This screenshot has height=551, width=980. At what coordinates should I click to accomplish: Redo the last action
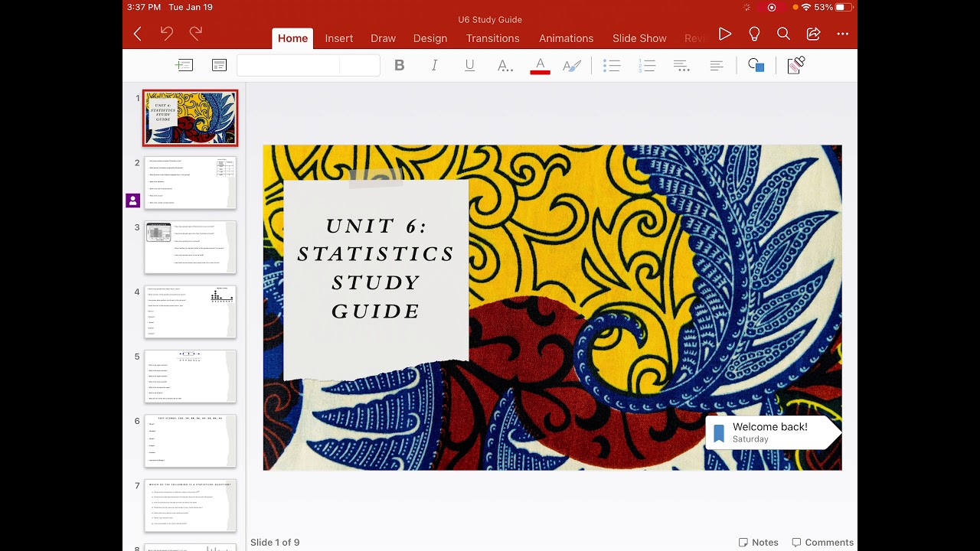point(195,33)
